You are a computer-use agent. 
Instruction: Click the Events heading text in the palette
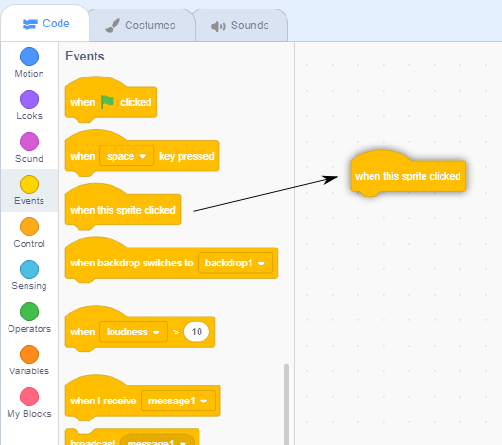pyautogui.click(x=85, y=56)
